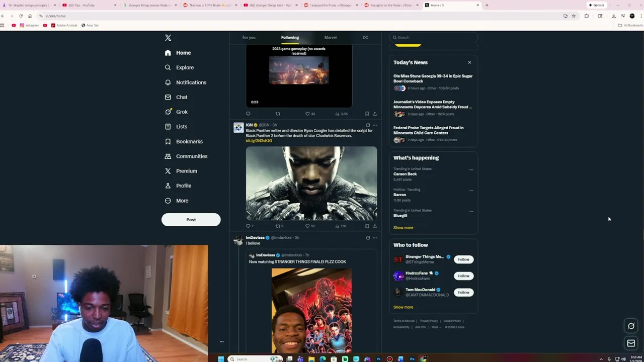Image resolution: width=644 pixels, height=362 pixels.
Task: Open Bookmarks in the sidebar
Action: click(184, 141)
